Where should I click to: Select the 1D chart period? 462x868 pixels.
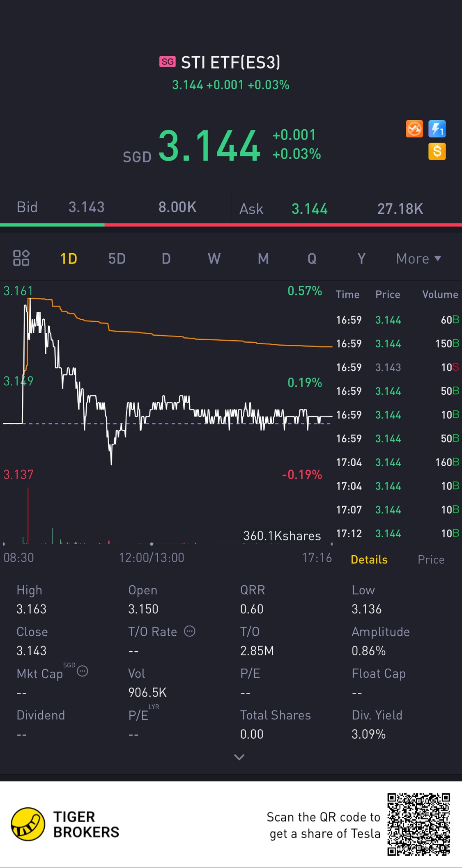69,259
